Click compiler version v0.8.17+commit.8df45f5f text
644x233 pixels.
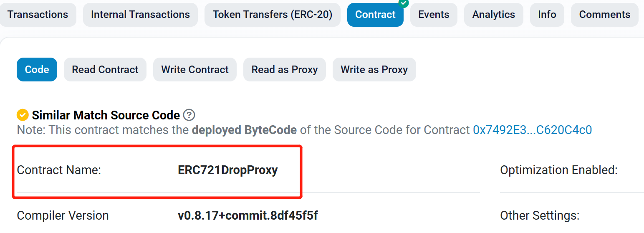[248, 215]
